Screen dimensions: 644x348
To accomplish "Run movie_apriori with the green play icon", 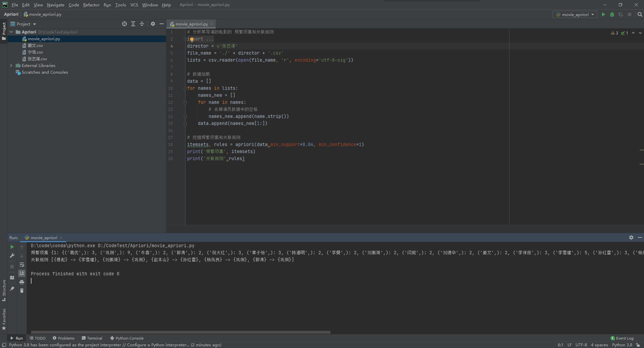I will pyautogui.click(x=603, y=14).
